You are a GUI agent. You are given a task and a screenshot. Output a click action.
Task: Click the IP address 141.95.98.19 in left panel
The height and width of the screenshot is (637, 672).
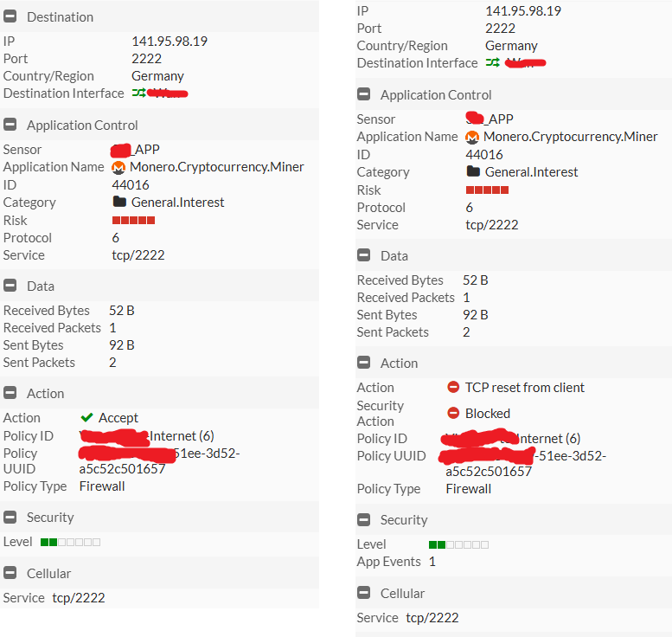pos(170,41)
